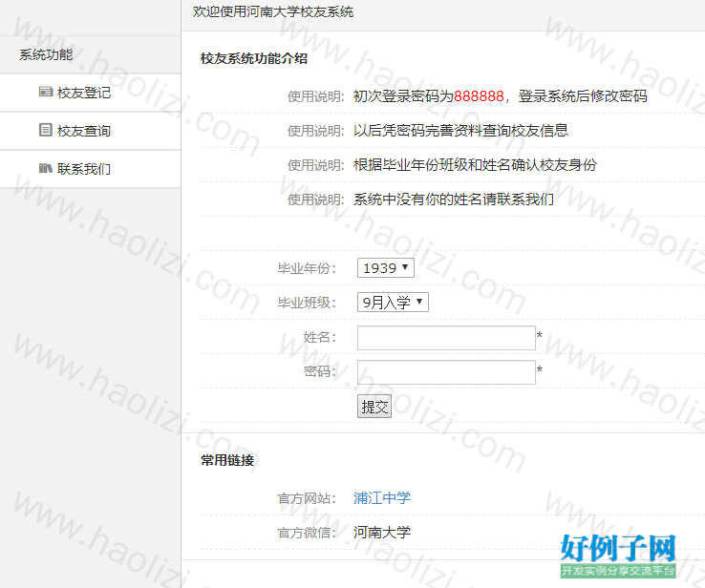Click the 联系我们 books icon
The height and width of the screenshot is (588, 705).
coord(46,168)
